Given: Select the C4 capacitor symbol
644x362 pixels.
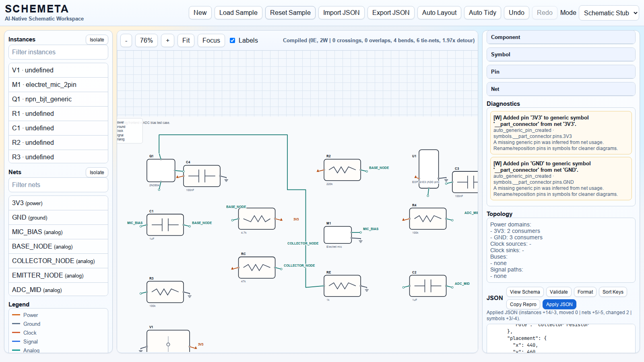Looking at the screenshot, I should point(202,176).
